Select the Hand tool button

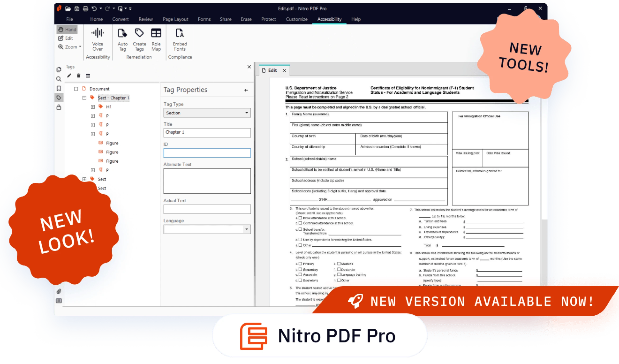click(67, 29)
